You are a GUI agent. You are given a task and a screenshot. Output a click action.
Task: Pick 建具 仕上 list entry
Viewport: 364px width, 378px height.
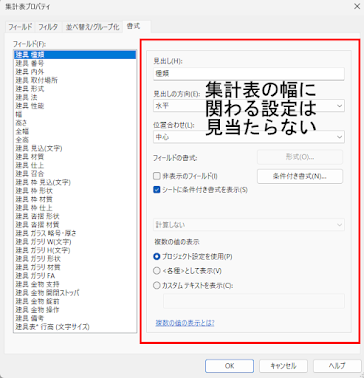click(75, 165)
